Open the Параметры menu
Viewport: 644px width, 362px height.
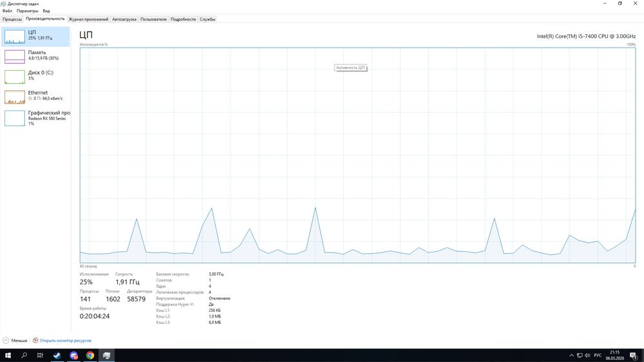coord(27,11)
